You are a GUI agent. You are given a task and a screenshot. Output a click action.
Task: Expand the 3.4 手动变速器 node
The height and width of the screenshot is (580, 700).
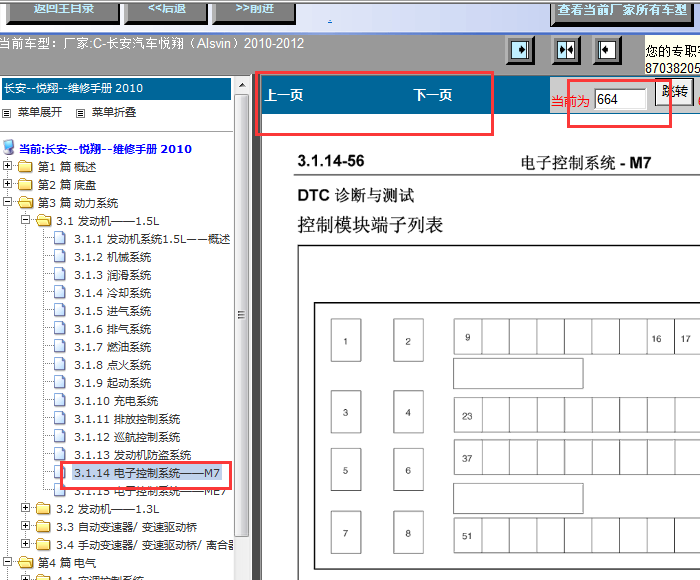pos(25,543)
